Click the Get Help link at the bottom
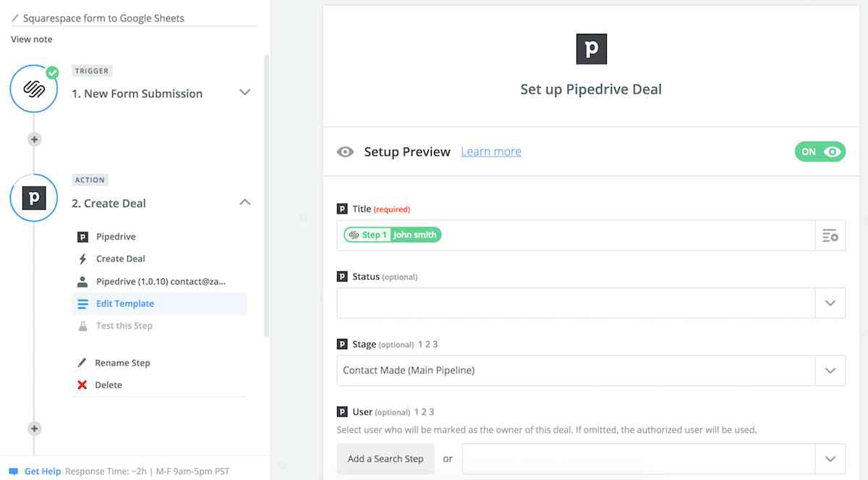This screenshot has width=868, height=480. [43, 471]
